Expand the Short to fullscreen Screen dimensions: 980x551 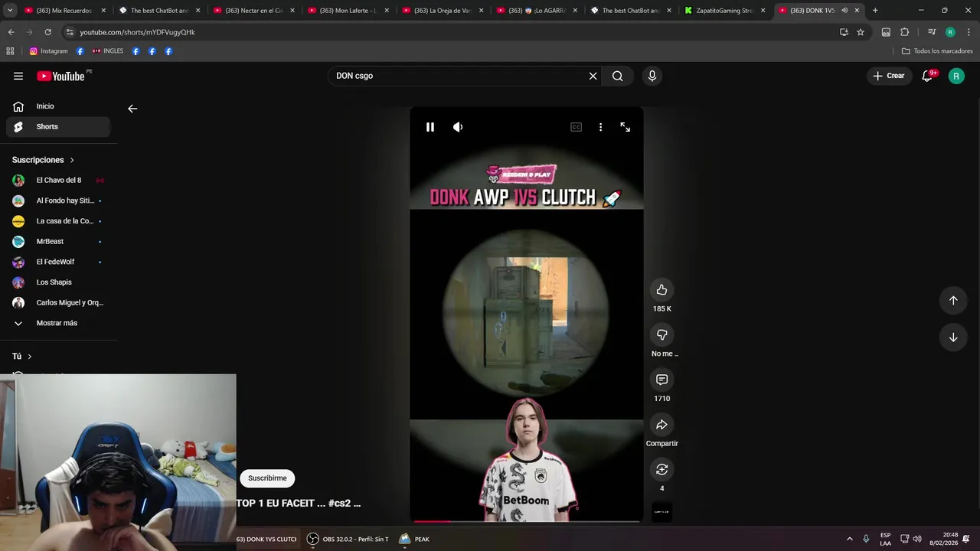point(625,127)
